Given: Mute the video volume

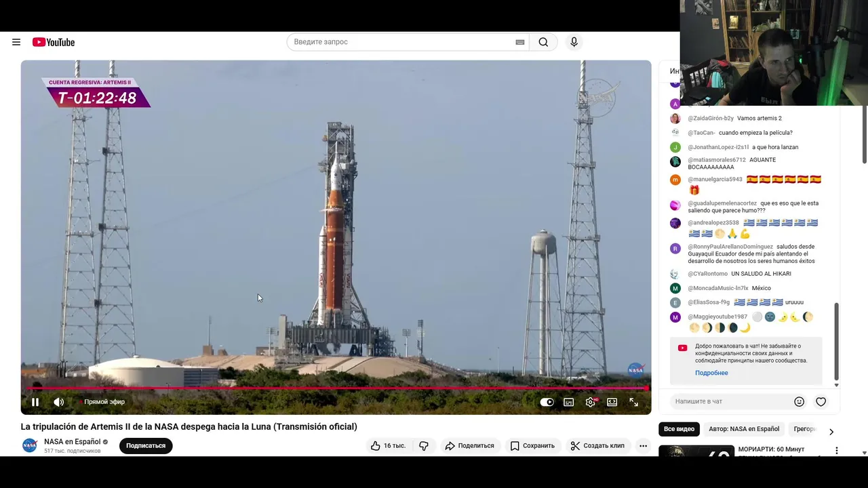Looking at the screenshot, I should [x=59, y=402].
